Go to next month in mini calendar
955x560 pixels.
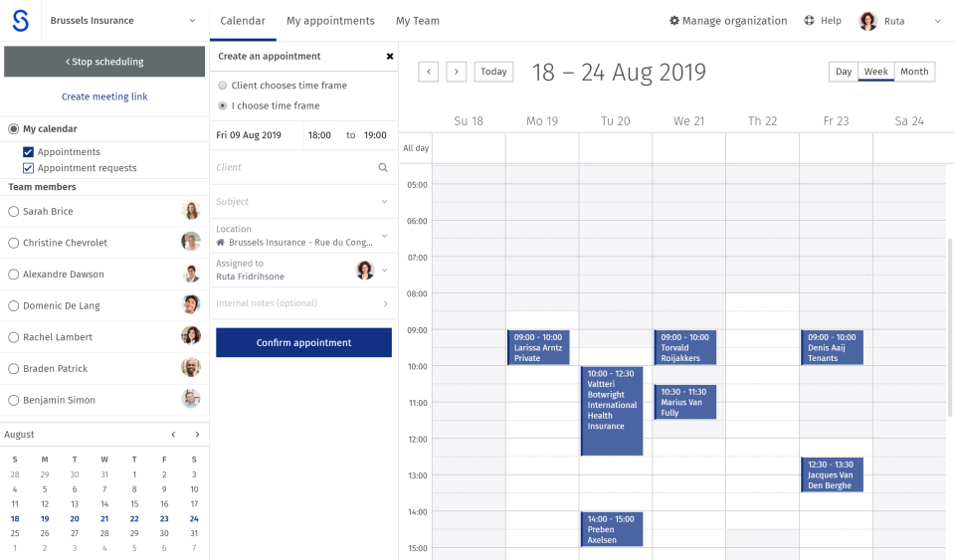197,435
